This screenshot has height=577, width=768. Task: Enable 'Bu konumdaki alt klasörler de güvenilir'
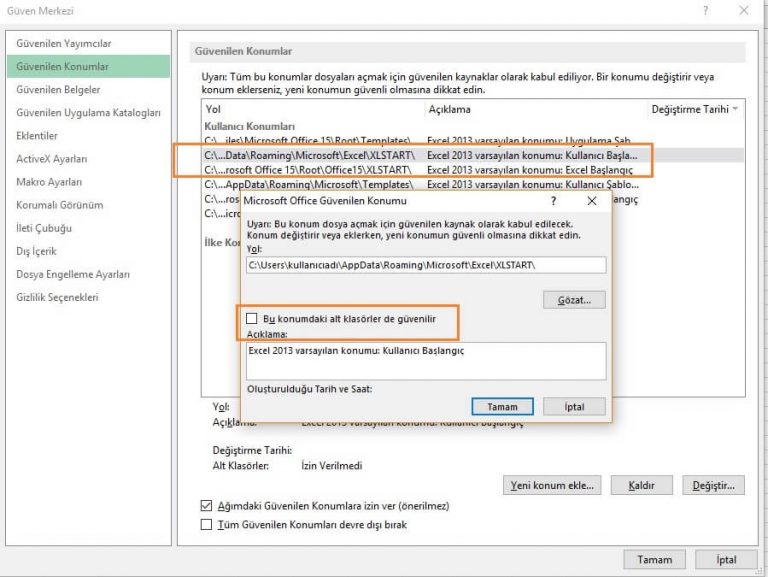tap(252, 318)
